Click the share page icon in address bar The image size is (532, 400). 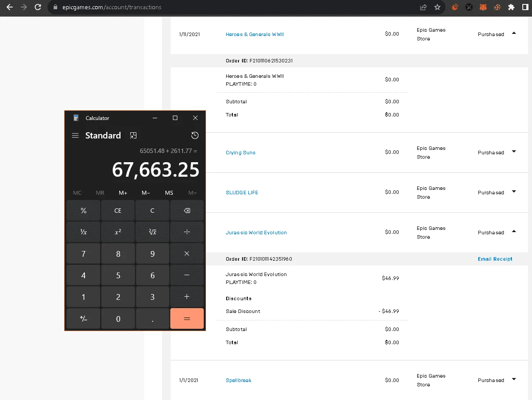coord(423,7)
